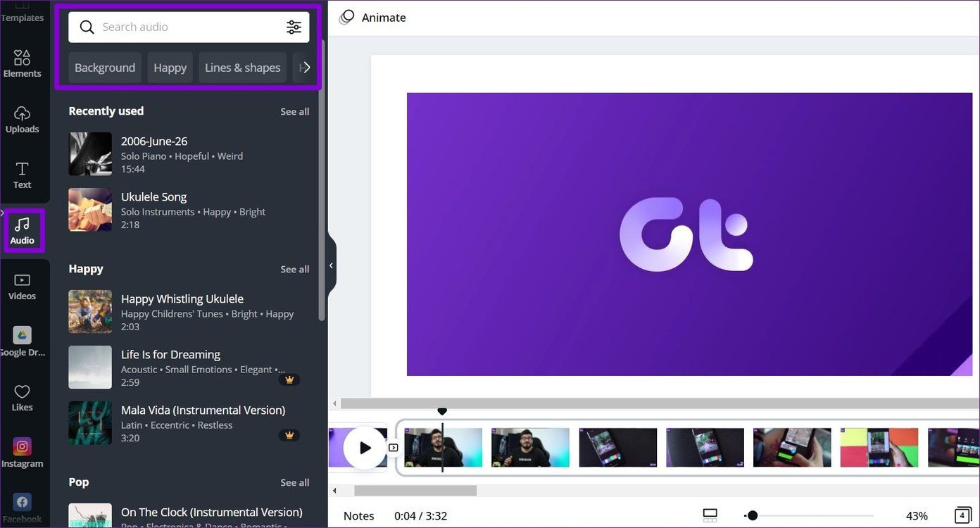This screenshot has height=528, width=980.
Task: Open the page count 4 indicator
Action: click(x=962, y=515)
